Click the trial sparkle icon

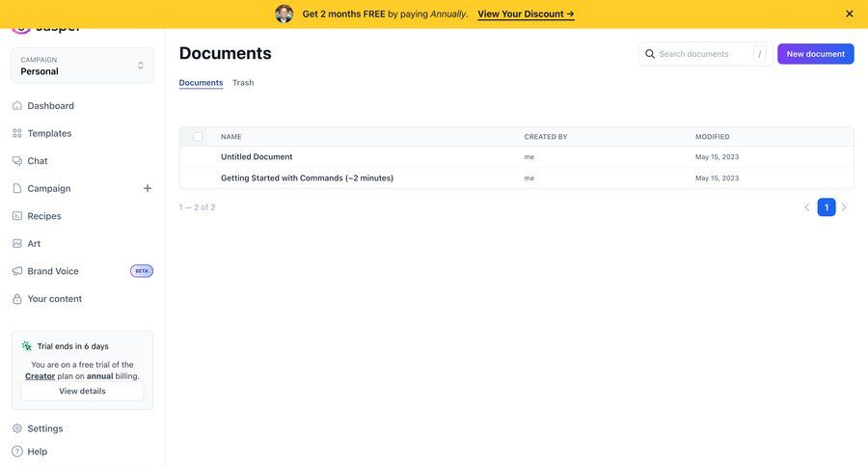coord(27,346)
